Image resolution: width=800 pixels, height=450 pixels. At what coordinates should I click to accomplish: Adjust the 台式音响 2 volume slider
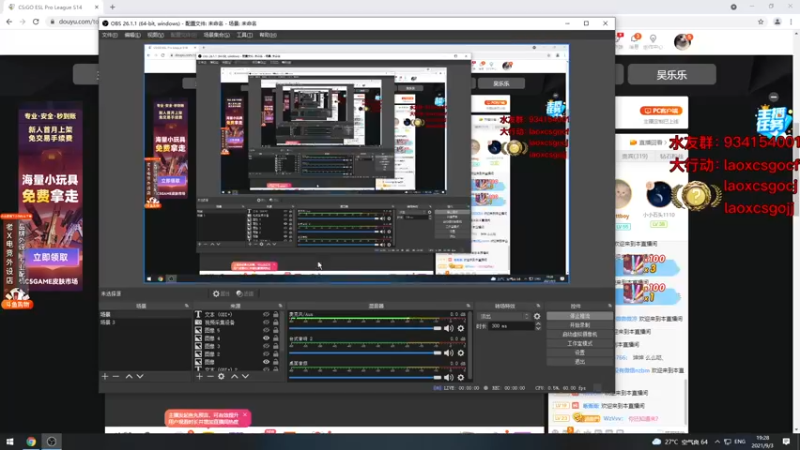point(365,353)
